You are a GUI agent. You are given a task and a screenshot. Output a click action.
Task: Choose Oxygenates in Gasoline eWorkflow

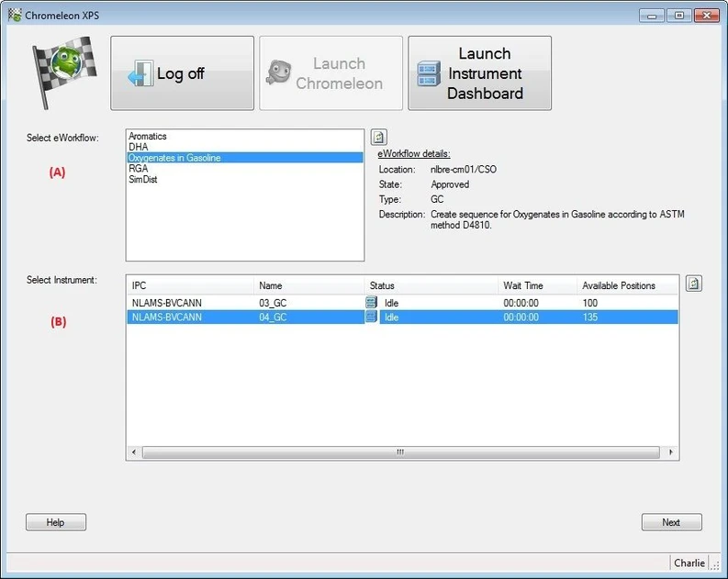[174, 158]
